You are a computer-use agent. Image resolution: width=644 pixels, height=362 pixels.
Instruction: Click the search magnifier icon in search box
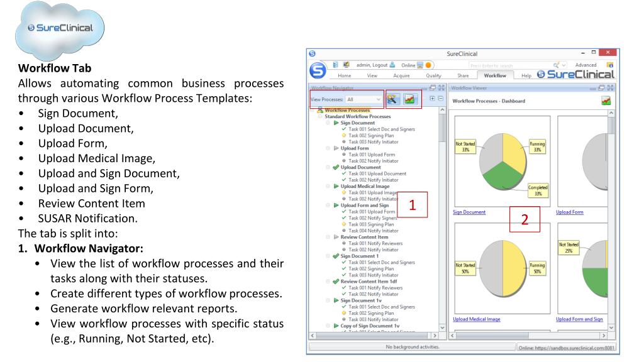556,65
